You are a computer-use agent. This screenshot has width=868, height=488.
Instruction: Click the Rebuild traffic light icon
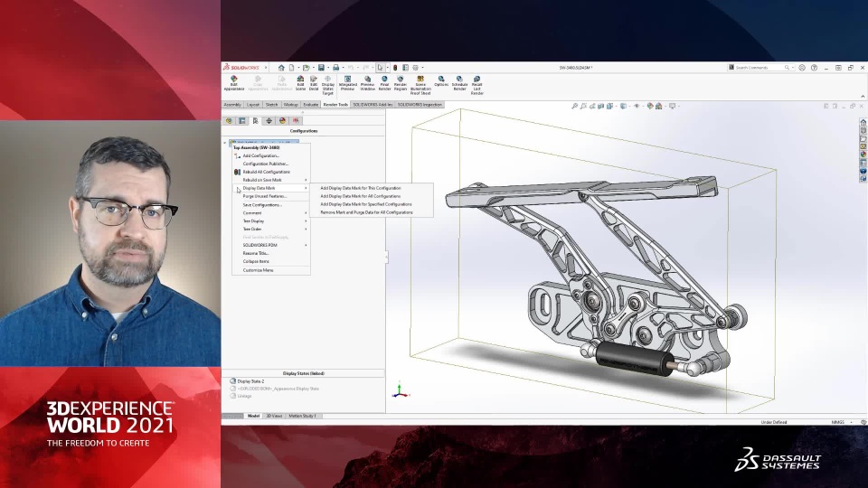pyautogui.click(x=395, y=68)
